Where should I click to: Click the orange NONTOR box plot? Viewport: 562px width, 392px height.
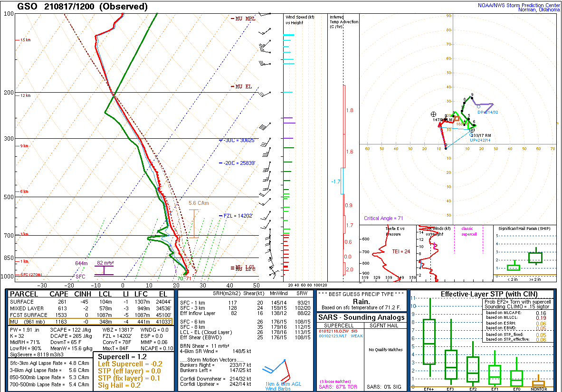538,383
